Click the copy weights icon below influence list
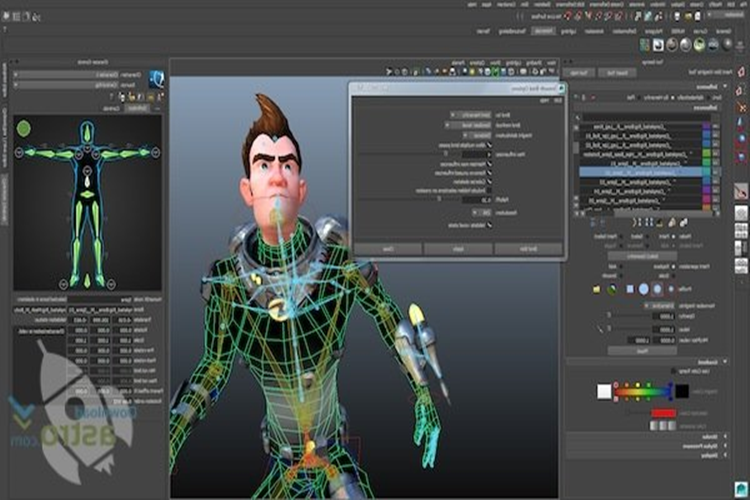Viewport: 750px width, 500px height. tap(684, 222)
